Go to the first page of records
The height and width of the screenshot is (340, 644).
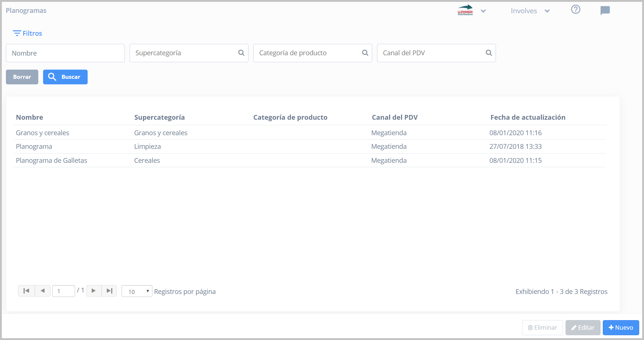point(27,291)
